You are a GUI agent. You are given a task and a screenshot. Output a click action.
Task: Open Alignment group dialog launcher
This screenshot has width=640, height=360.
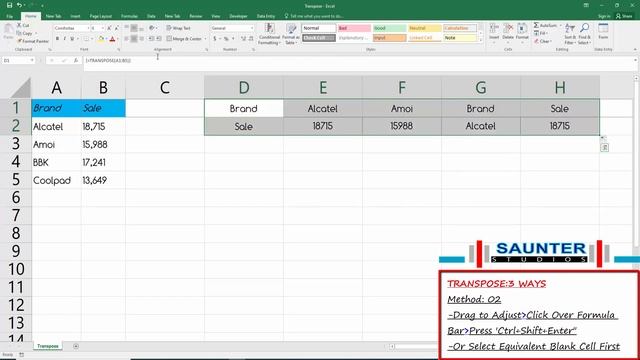(x=207, y=49)
